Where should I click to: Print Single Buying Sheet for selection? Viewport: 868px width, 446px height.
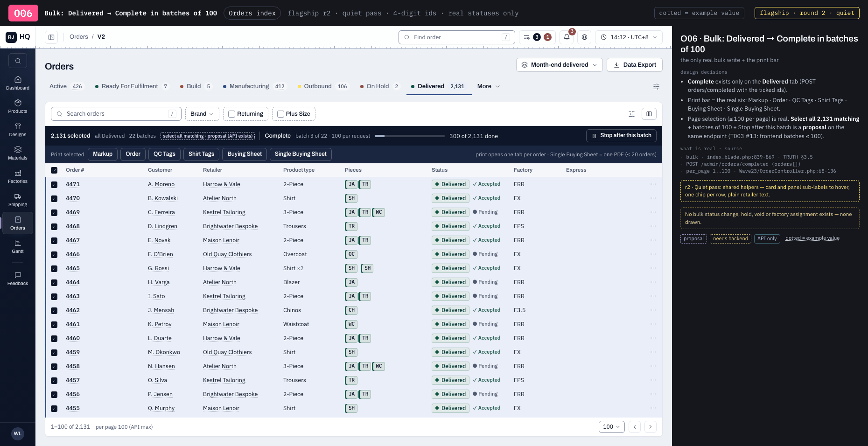pos(301,154)
